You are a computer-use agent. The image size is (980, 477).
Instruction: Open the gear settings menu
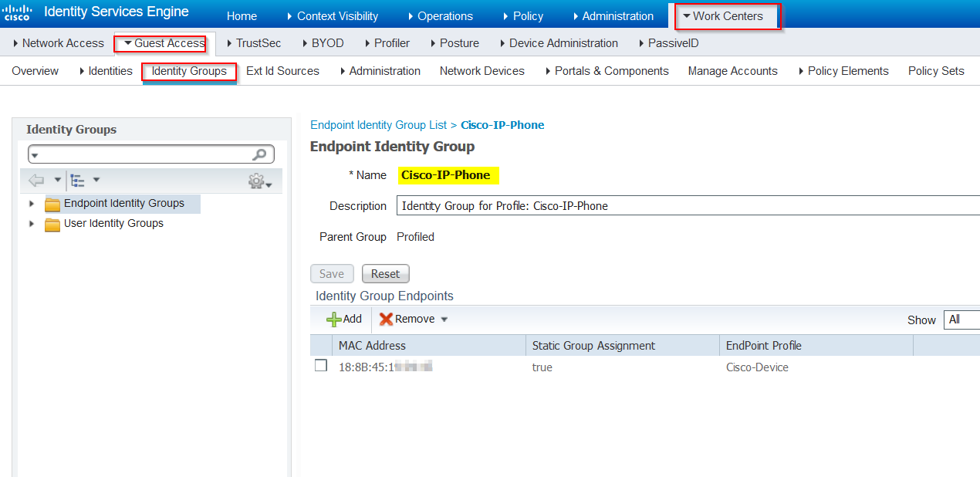[x=256, y=181]
